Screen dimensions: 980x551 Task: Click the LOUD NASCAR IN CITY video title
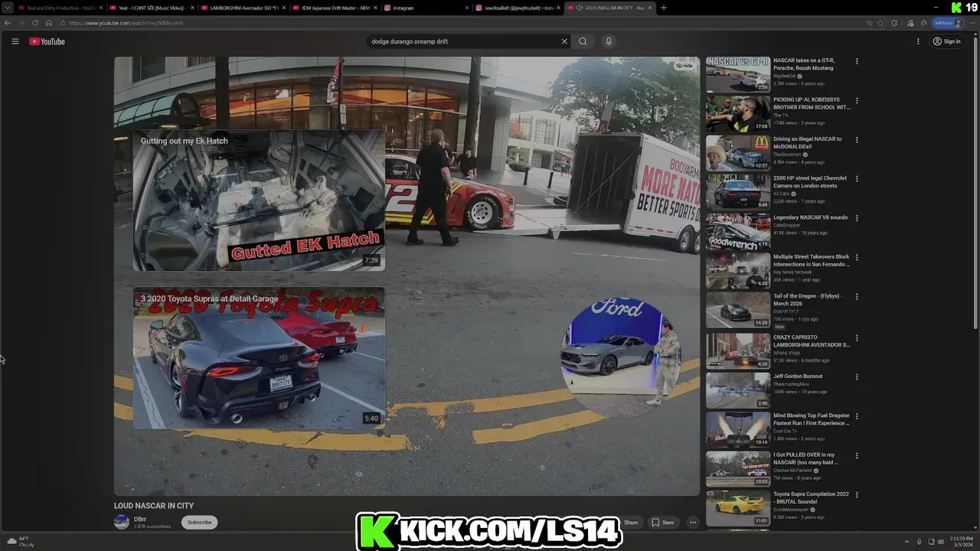(154, 506)
